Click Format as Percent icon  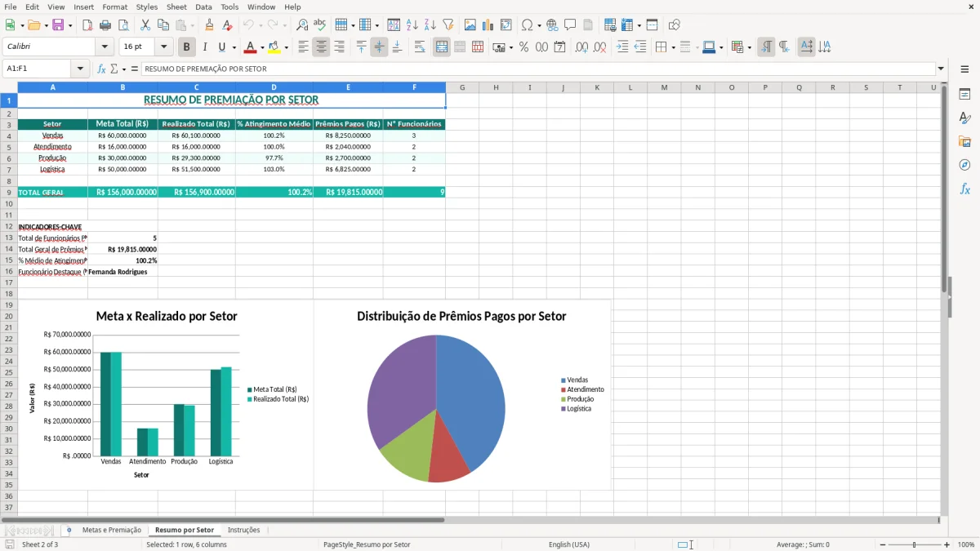[524, 47]
